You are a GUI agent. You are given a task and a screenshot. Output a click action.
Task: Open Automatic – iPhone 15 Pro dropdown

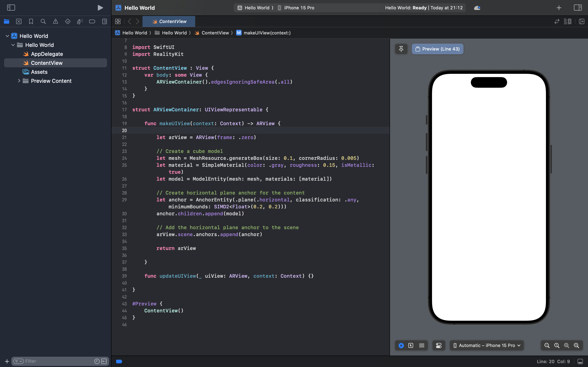pos(487,345)
